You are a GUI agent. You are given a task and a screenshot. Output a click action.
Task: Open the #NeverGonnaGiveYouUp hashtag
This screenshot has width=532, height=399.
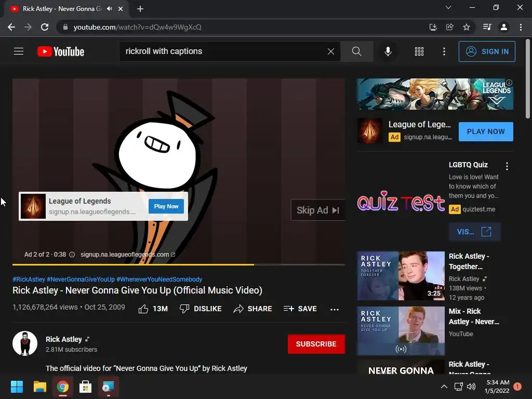pyautogui.click(x=81, y=279)
